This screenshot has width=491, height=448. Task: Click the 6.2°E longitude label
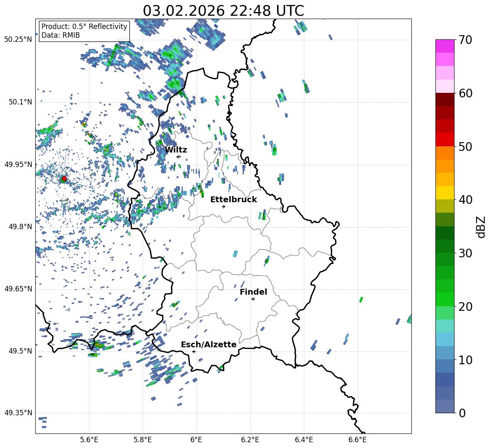(x=250, y=440)
